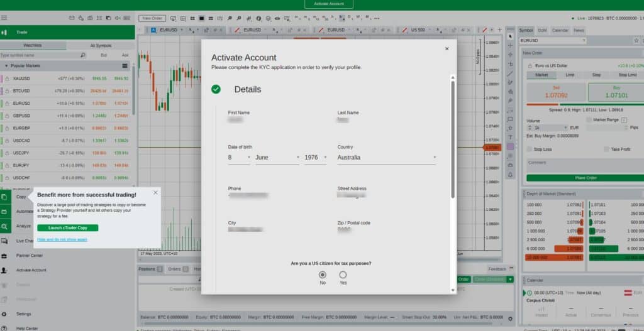Select the trend line drawing tool

(510, 73)
